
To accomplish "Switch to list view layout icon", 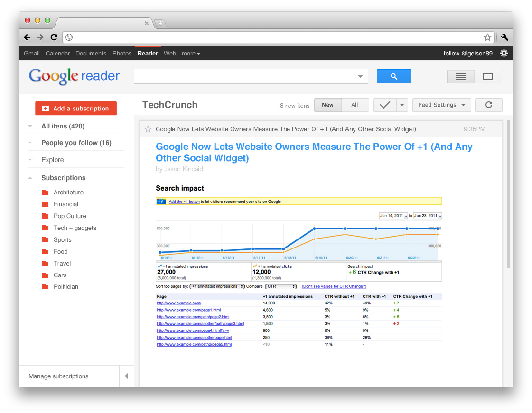I will tap(461, 77).
